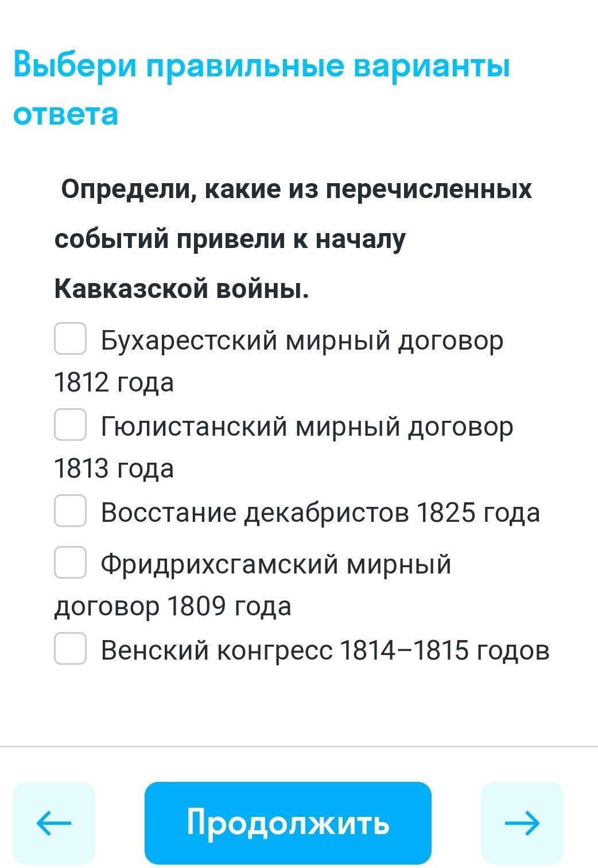Click the 'Определи, какие из перечисленных' question line
The height and width of the screenshot is (868, 598).
[297, 189]
